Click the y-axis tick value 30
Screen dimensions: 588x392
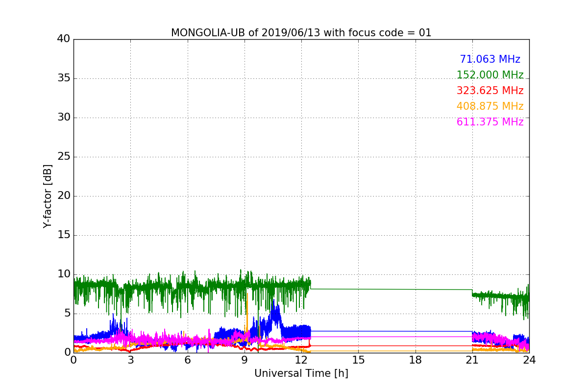64,117
